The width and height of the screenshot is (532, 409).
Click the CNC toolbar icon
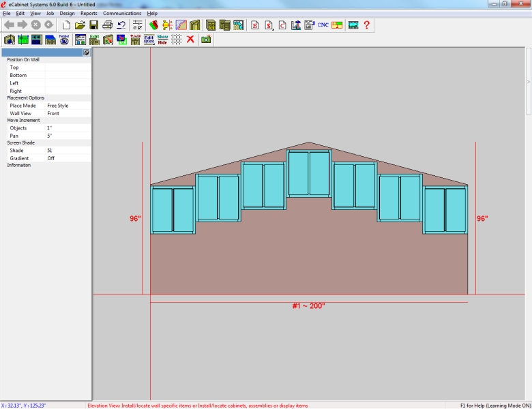click(323, 25)
